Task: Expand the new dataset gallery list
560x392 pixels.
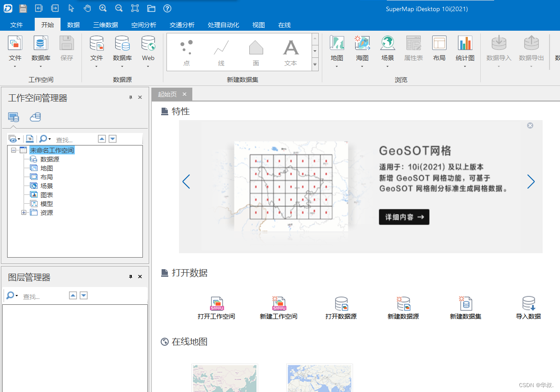Action: pos(315,65)
